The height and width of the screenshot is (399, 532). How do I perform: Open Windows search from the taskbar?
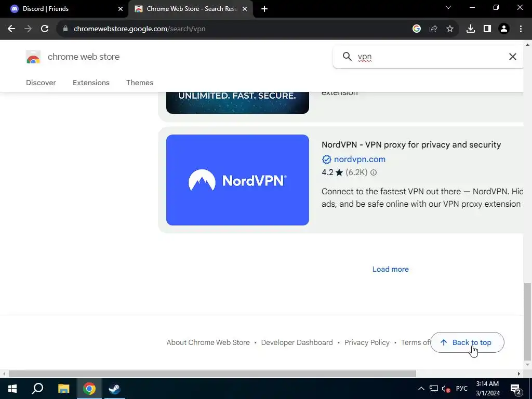coord(37,389)
